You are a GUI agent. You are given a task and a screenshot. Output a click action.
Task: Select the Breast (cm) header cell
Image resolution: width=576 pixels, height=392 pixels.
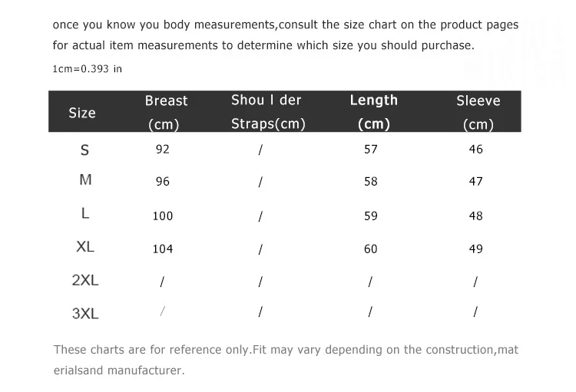(x=166, y=112)
